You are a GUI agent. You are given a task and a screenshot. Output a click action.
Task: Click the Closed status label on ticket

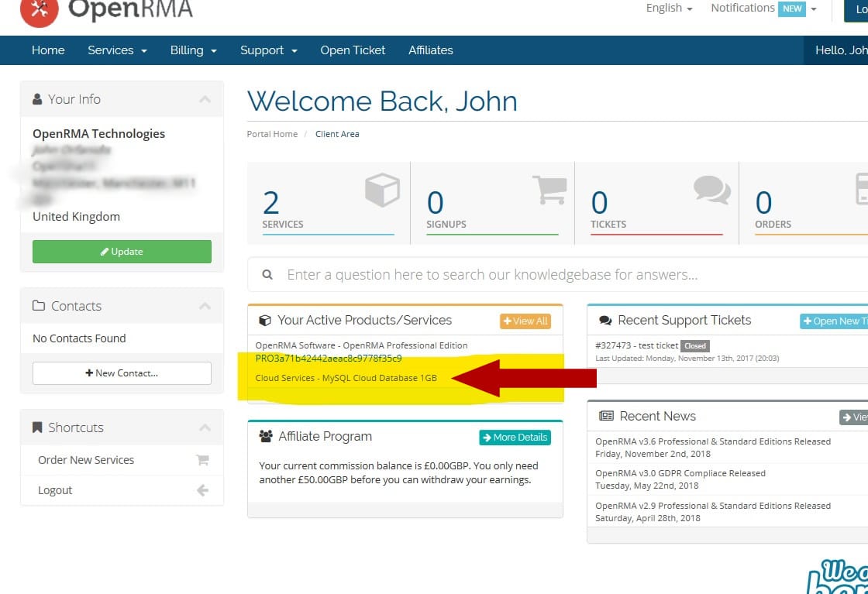pos(694,346)
